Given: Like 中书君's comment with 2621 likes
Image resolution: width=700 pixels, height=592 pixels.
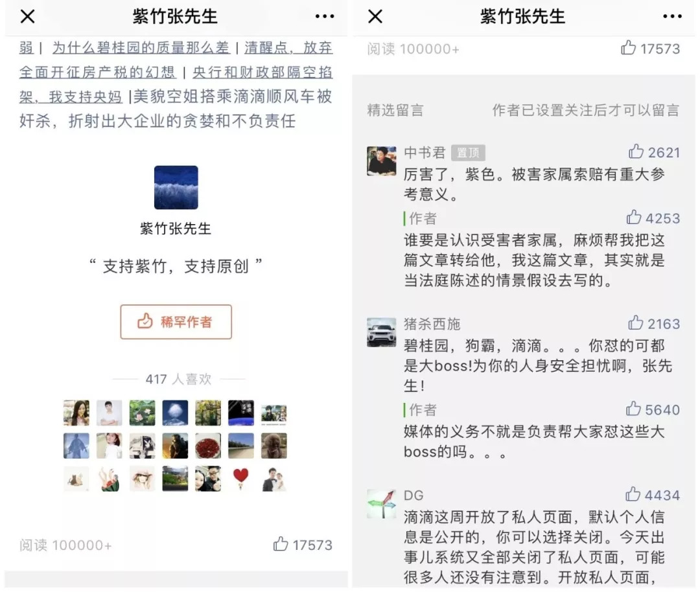Looking at the screenshot, I should (636, 152).
